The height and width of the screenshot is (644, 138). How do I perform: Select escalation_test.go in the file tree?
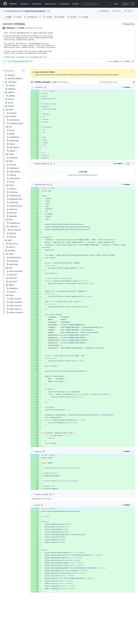click(16, 123)
